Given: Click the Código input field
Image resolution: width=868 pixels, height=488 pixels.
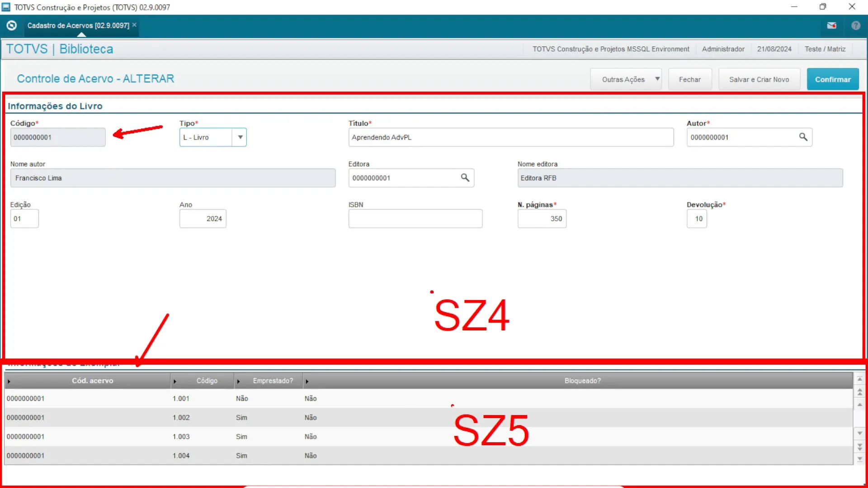Looking at the screenshot, I should coord(58,137).
